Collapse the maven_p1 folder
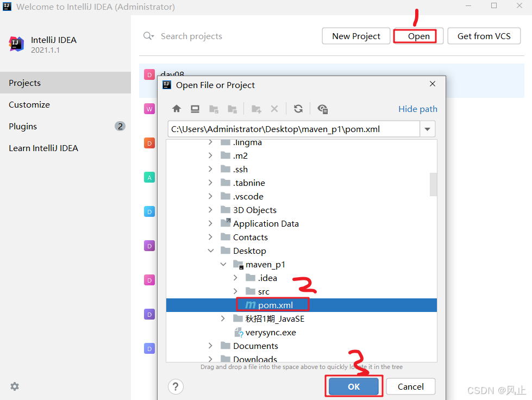 pyautogui.click(x=223, y=264)
